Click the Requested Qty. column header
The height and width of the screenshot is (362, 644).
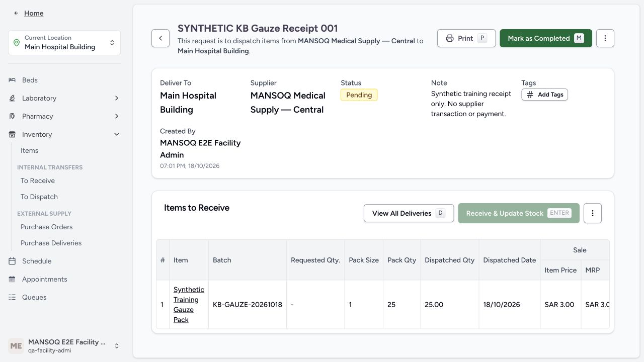[315, 260]
